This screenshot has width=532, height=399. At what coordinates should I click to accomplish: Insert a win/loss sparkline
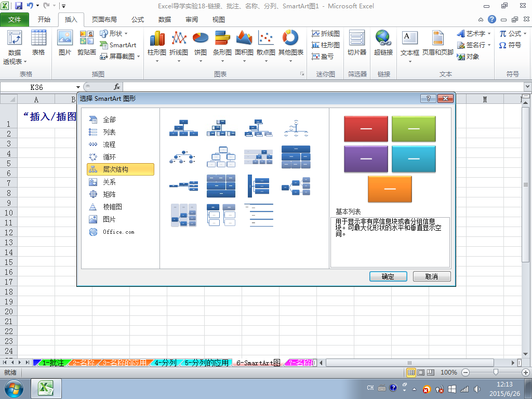[x=323, y=56]
